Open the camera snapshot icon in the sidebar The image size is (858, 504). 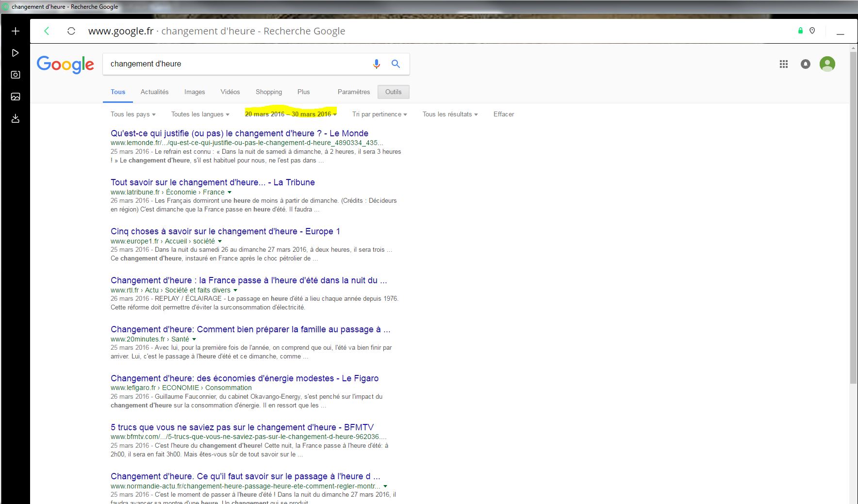(16, 75)
